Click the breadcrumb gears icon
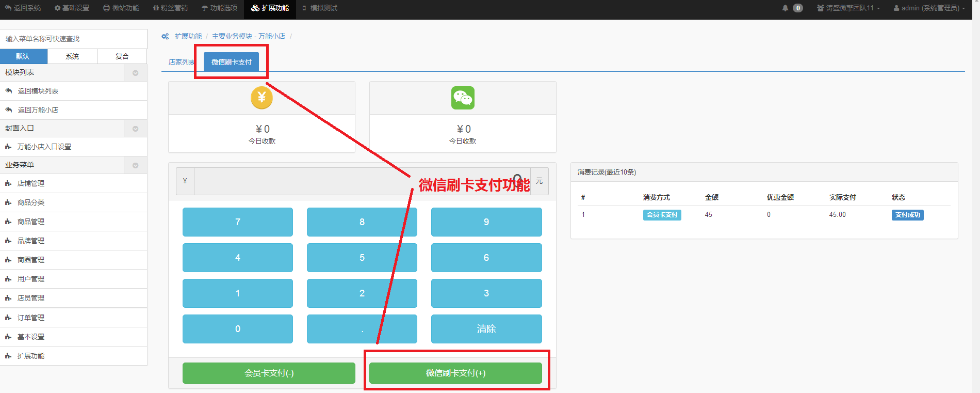 pyautogui.click(x=165, y=36)
